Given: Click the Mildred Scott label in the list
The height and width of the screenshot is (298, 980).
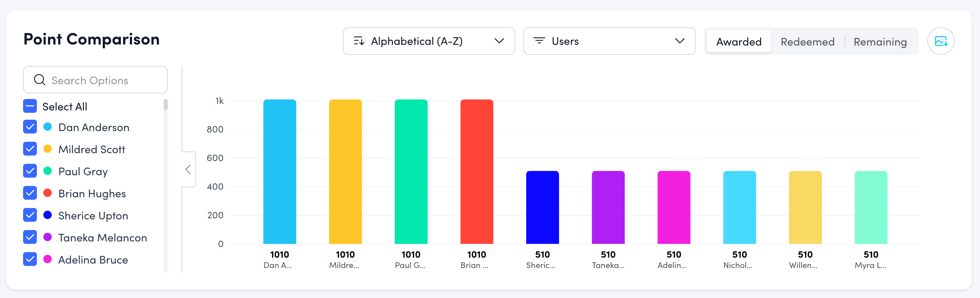Looking at the screenshot, I should click(92, 149).
